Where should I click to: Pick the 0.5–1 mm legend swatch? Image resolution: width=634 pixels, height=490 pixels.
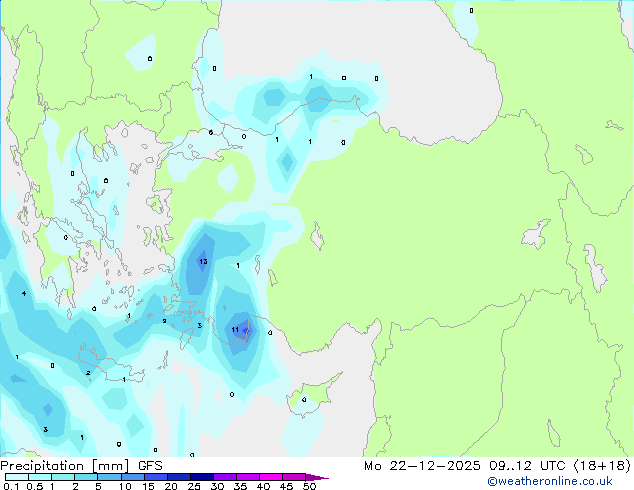pyautogui.click(x=40, y=477)
